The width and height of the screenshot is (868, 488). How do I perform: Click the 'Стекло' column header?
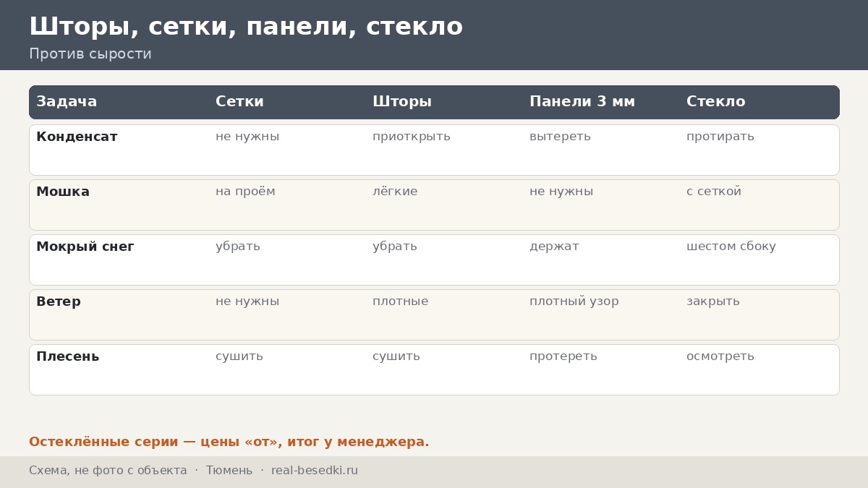pyautogui.click(x=715, y=102)
